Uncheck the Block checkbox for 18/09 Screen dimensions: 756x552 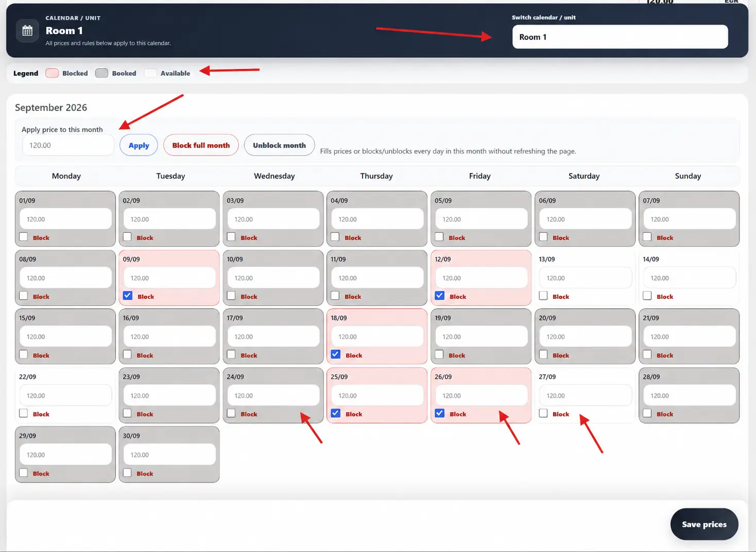[x=336, y=355]
